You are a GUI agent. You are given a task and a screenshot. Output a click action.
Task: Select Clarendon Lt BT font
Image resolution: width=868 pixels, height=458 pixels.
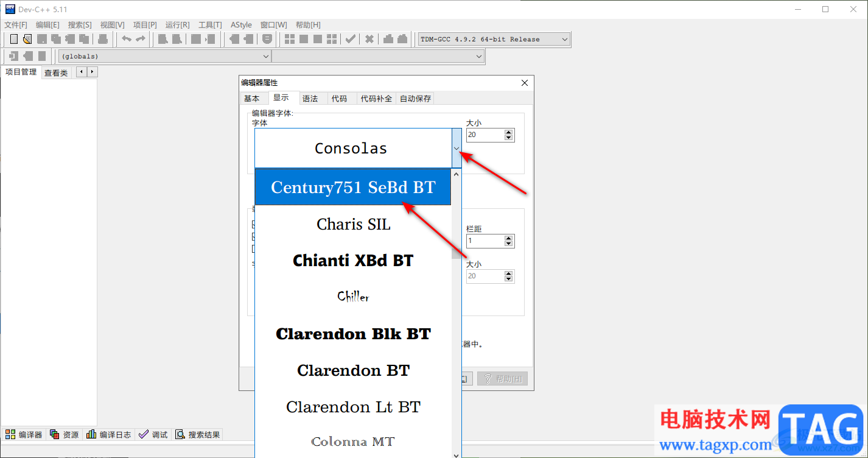click(353, 407)
